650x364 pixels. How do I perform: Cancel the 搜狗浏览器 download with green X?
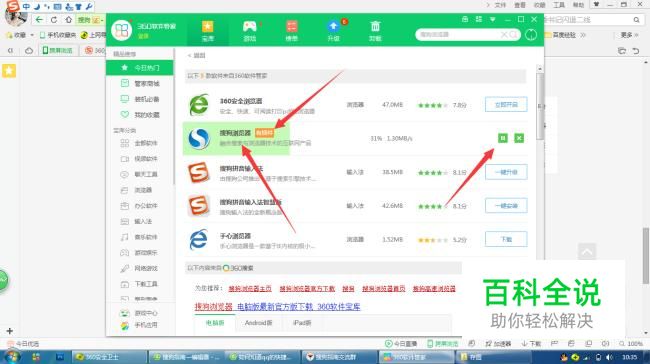(519, 138)
